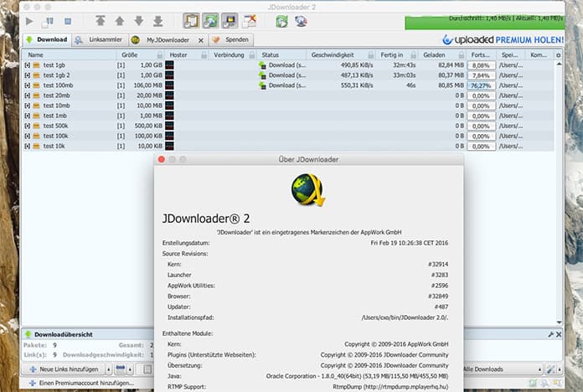The width and height of the screenshot is (583, 392).
Task: Expand the test 1mb package
Action: [x=27, y=116]
